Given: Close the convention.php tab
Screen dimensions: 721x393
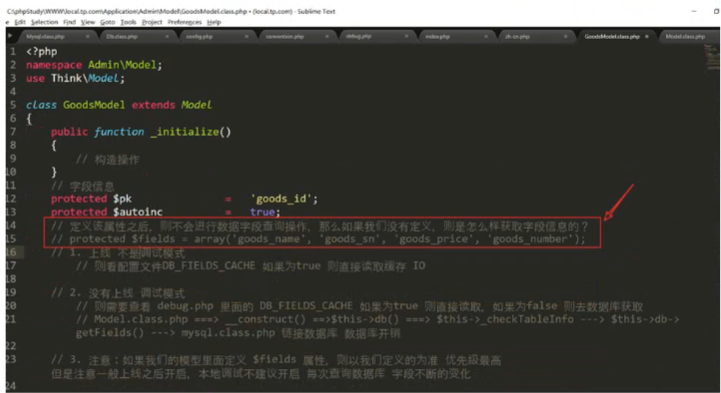Looking at the screenshot, I should tap(327, 36).
